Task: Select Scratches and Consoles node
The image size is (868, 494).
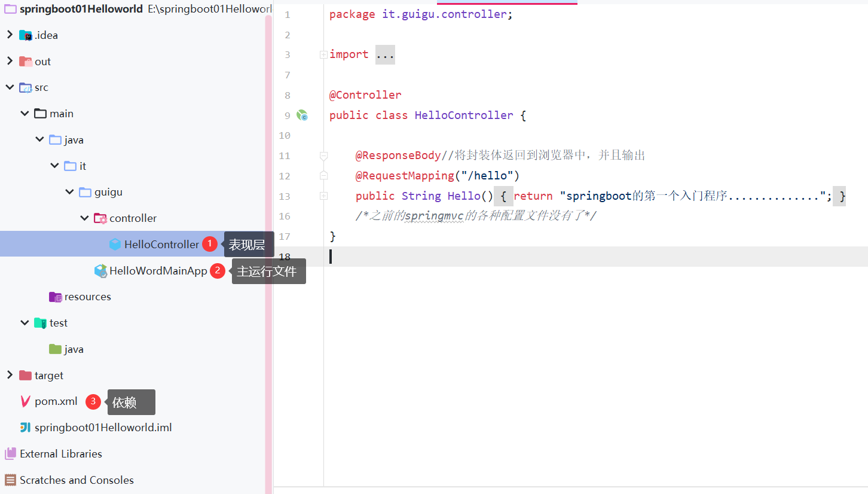Action: click(77, 480)
